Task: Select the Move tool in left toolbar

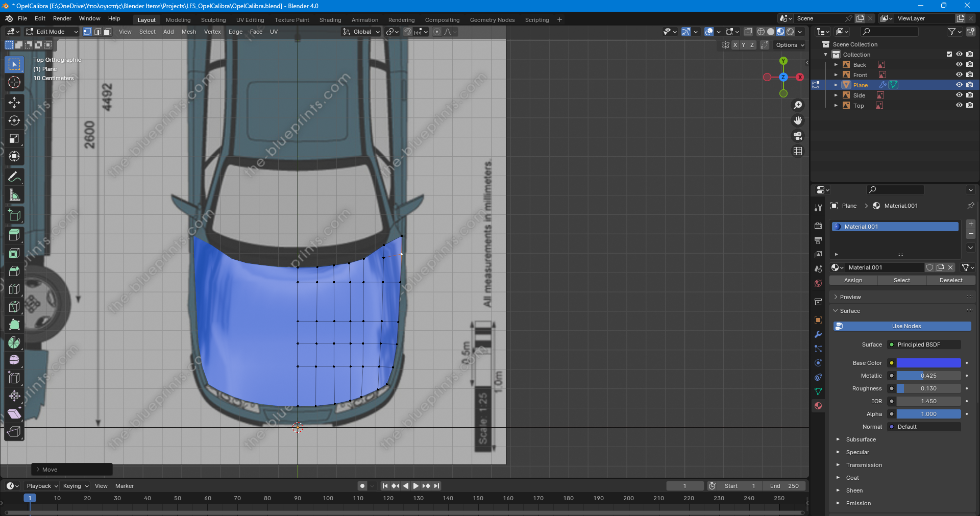Action: (x=14, y=103)
